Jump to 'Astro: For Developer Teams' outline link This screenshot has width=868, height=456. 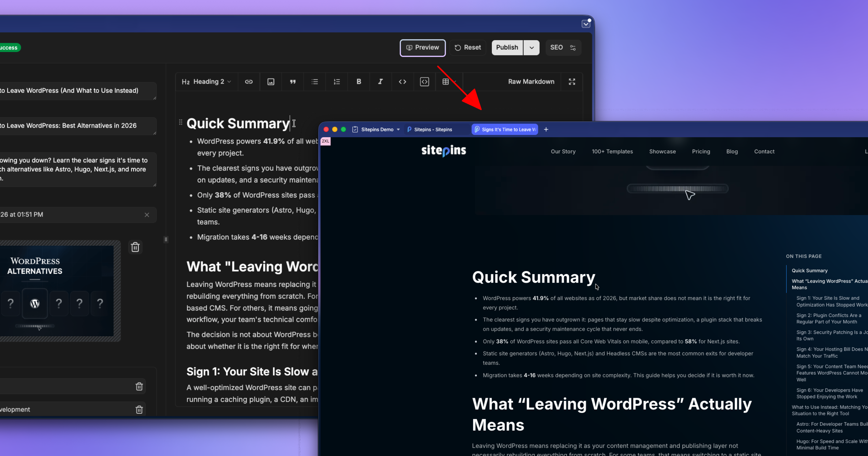coord(832,428)
